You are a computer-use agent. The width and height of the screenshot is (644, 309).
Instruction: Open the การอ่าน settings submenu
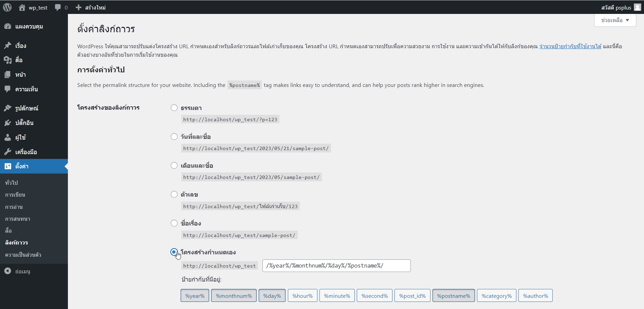(14, 207)
